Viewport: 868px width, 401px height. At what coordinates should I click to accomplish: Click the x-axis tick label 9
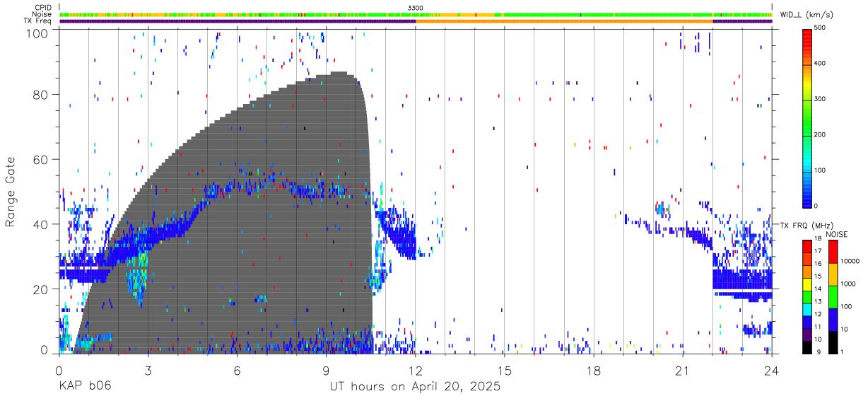click(326, 371)
